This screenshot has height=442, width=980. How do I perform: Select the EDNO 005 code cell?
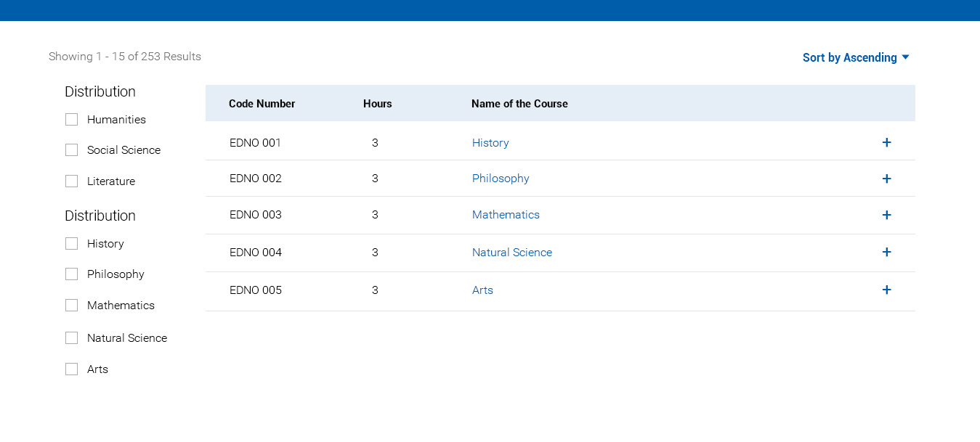point(255,290)
